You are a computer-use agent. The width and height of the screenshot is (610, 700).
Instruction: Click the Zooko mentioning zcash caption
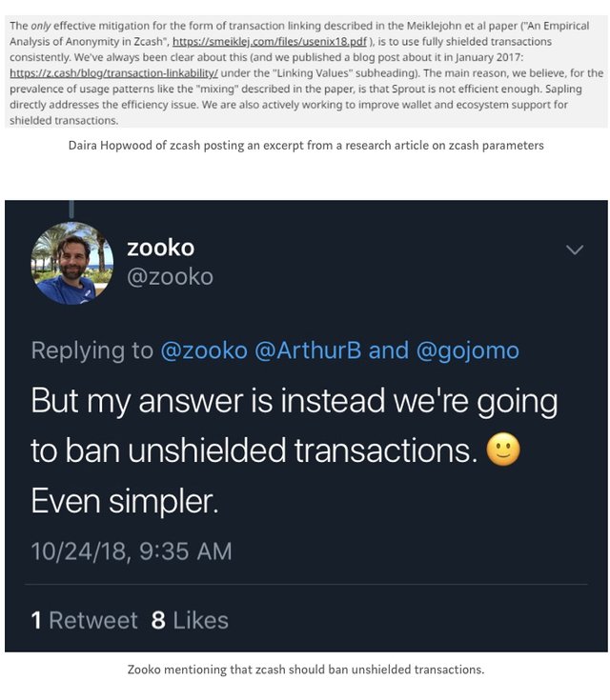(x=305, y=670)
